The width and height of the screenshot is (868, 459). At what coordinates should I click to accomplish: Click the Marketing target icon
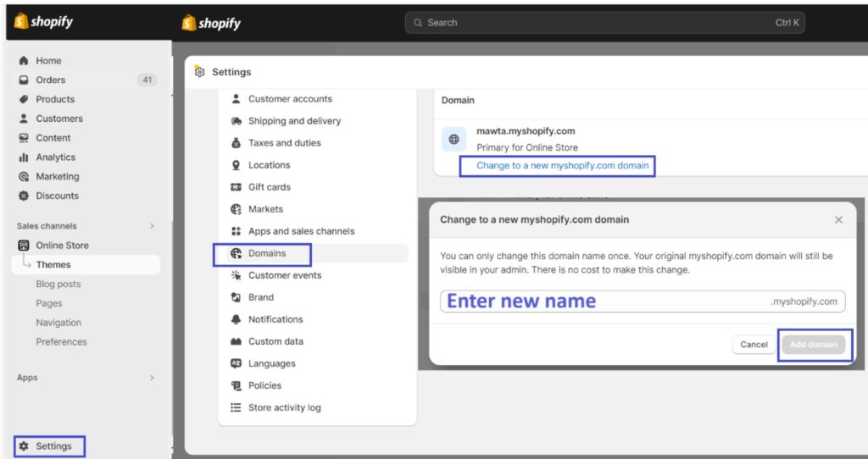(x=23, y=176)
